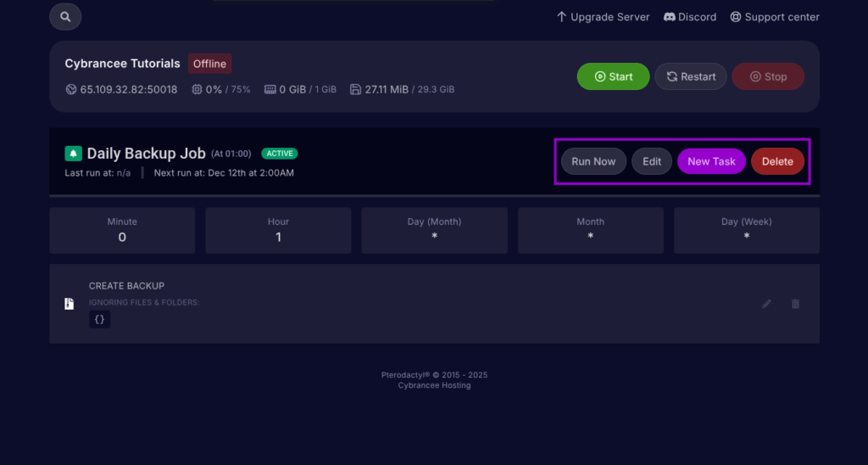Viewport: 868px width, 465px height.
Task: Click the CPU chip usage icon
Action: 197,89
